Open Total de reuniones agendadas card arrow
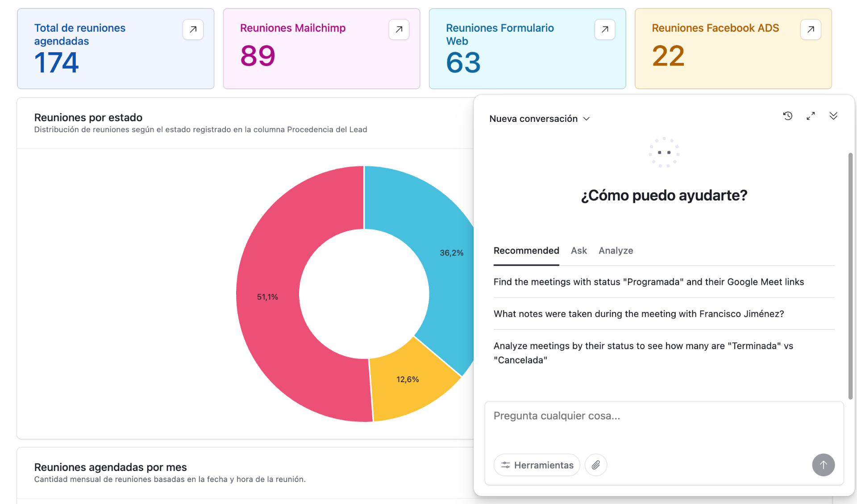This screenshot has width=857, height=504. (193, 29)
